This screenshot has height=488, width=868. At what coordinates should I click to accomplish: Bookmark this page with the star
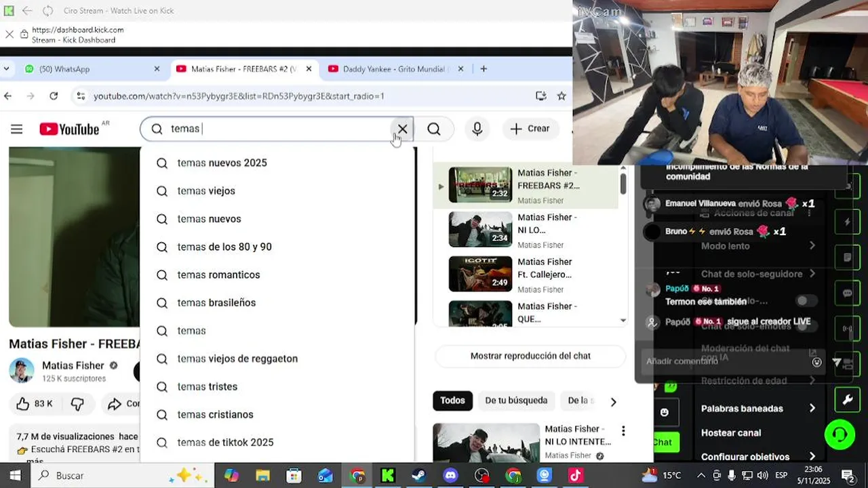(x=561, y=96)
